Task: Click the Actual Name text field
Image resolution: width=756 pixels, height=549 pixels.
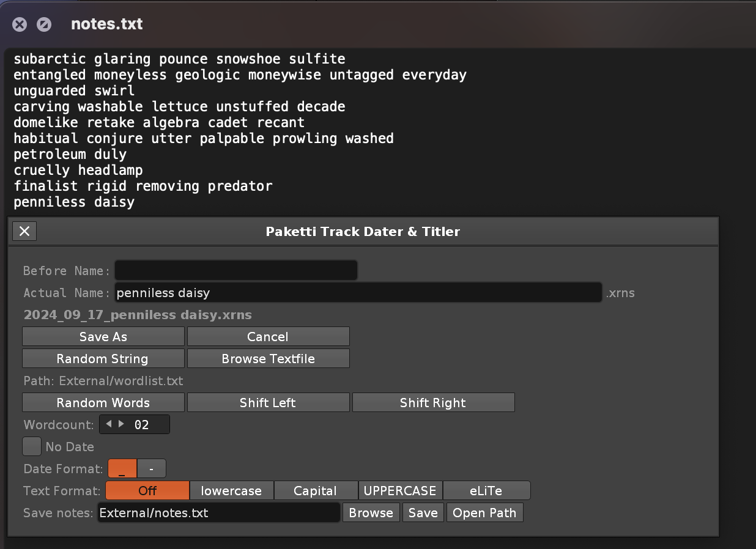Action: [x=358, y=293]
